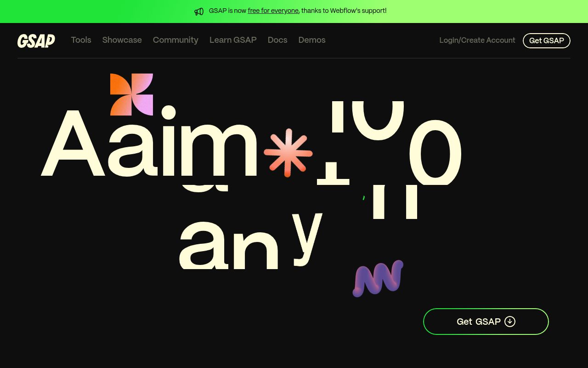Open the Tools menu
The height and width of the screenshot is (368, 588).
tap(81, 40)
